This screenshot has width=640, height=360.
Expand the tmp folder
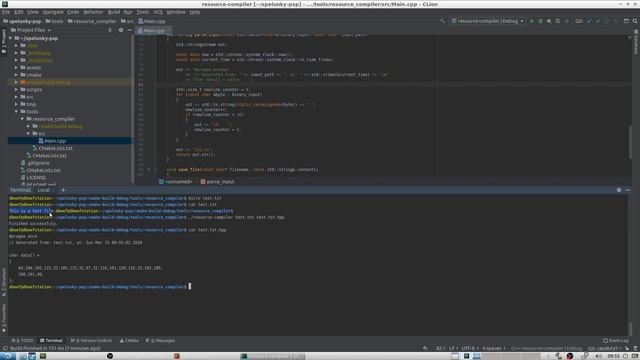tap(16, 104)
